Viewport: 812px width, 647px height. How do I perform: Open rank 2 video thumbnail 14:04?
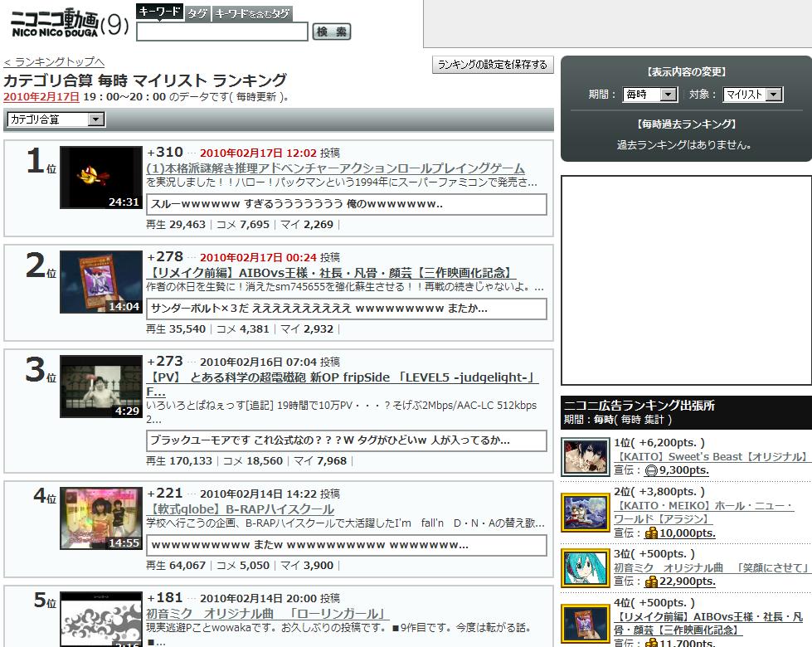(x=101, y=282)
